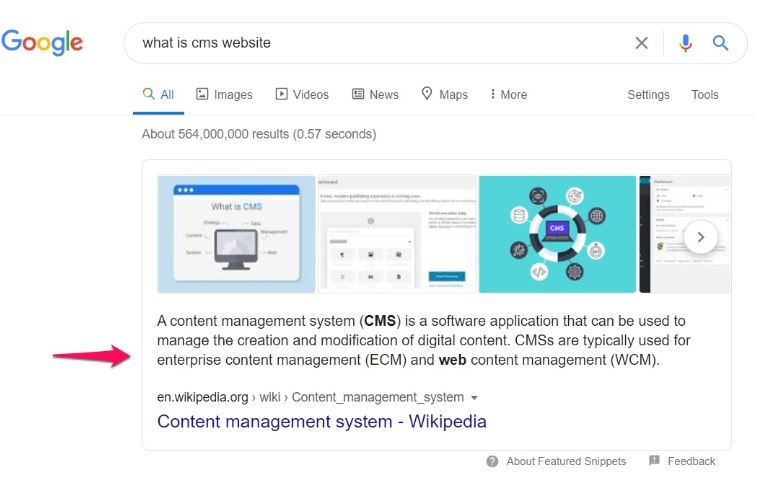
Task: Select the All results tab
Action: 158,95
